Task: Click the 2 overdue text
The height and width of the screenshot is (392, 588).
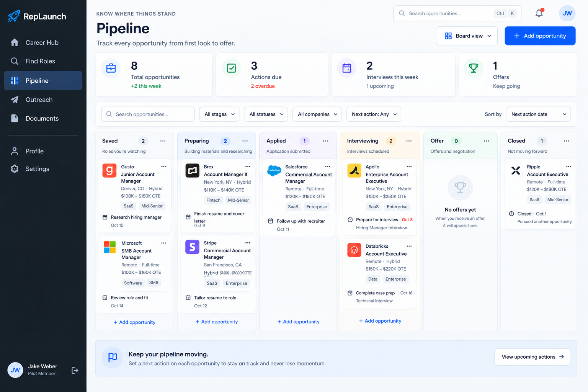Action: tap(263, 86)
